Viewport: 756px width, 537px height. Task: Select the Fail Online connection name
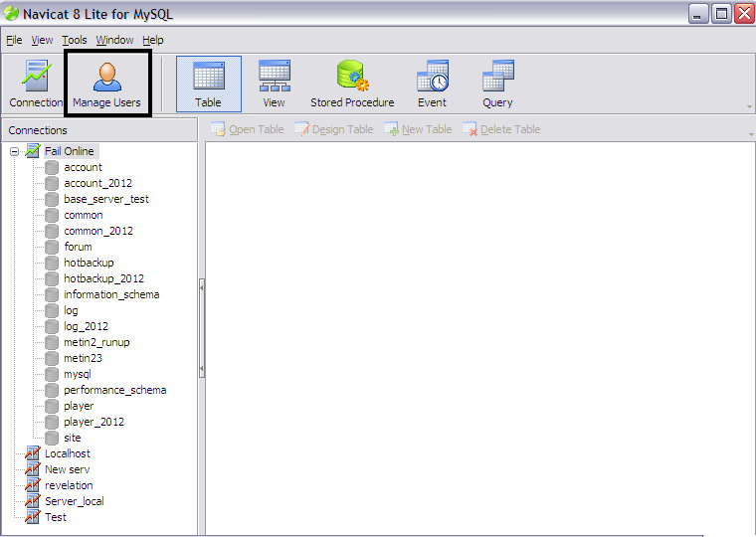[x=70, y=151]
